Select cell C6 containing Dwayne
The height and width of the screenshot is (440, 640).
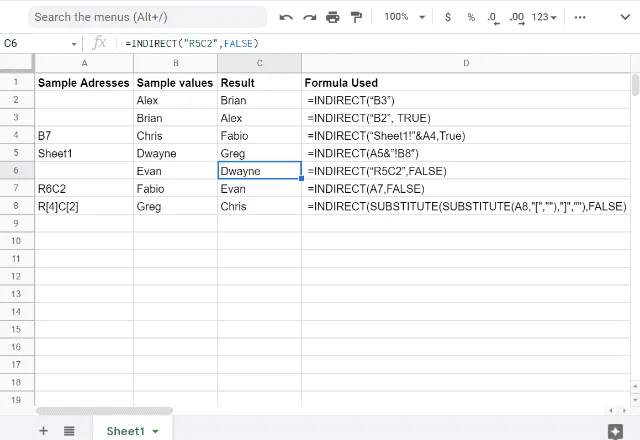pos(260,171)
